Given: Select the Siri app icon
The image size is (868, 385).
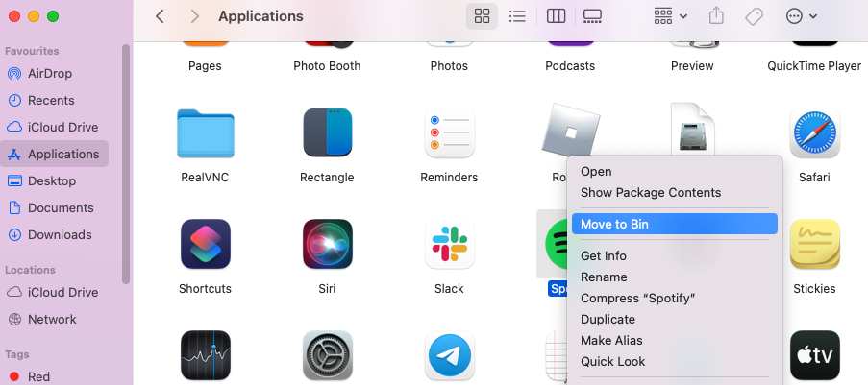Looking at the screenshot, I should 328,244.
